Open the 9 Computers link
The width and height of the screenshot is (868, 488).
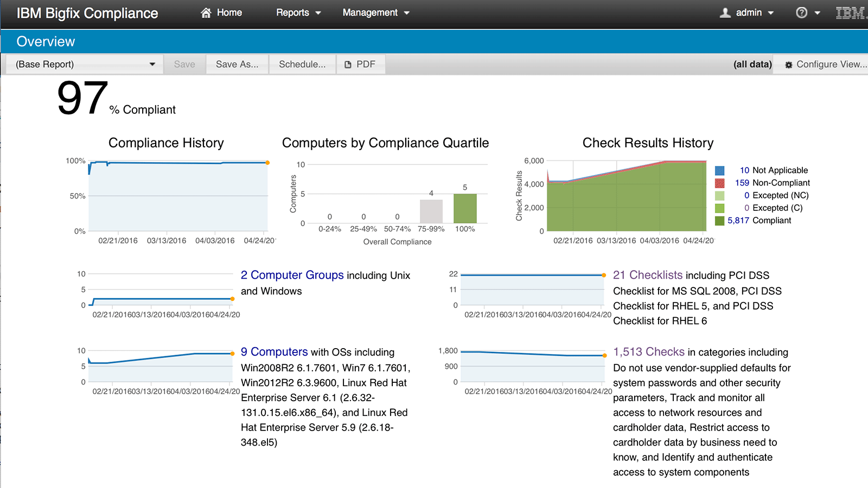pos(273,352)
